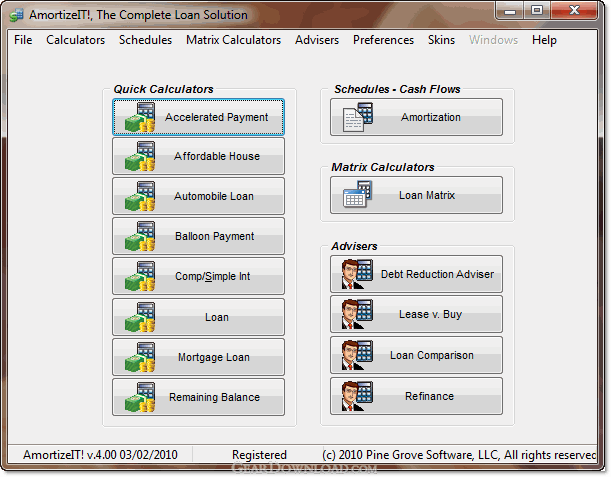611x477 pixels.
Task: Click the calculator icon beside Affordable House
Action: pyautogui.click(x=140, y=156)
